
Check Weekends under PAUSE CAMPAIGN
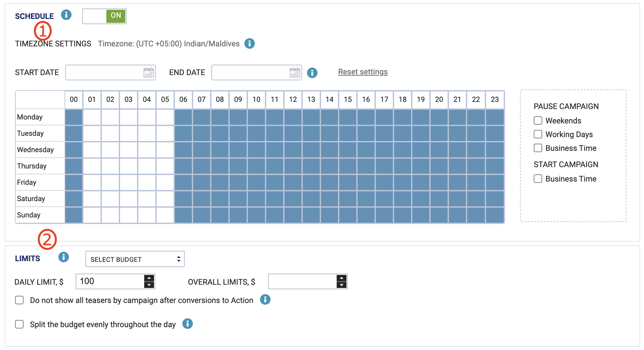pyautogui.click(x=538, y=120)
